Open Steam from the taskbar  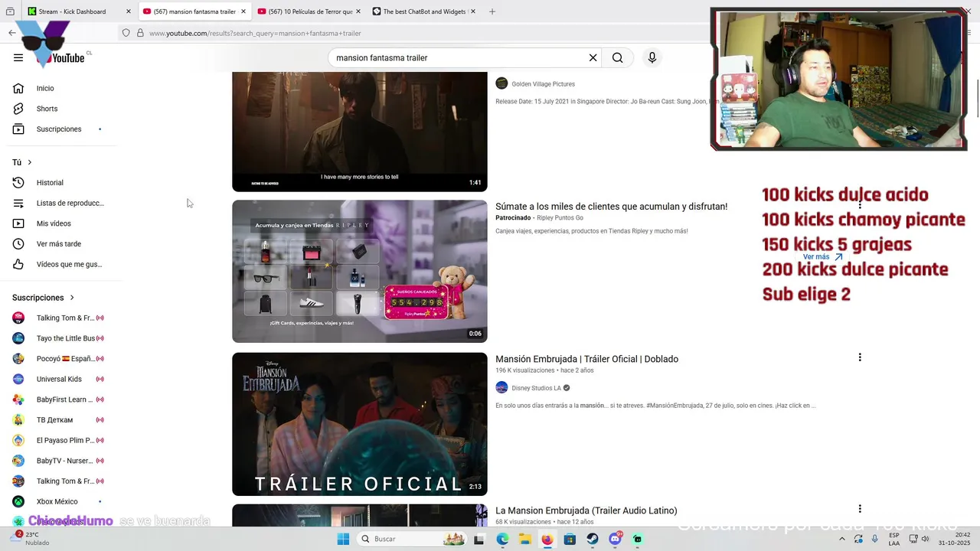pyautogui.click(x=593, y=539)
